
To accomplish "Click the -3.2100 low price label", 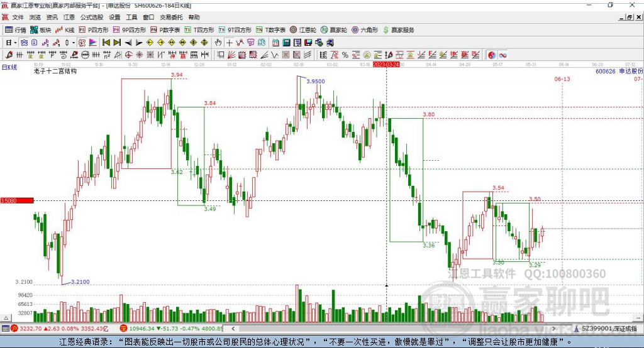I will tap(80, 282).
